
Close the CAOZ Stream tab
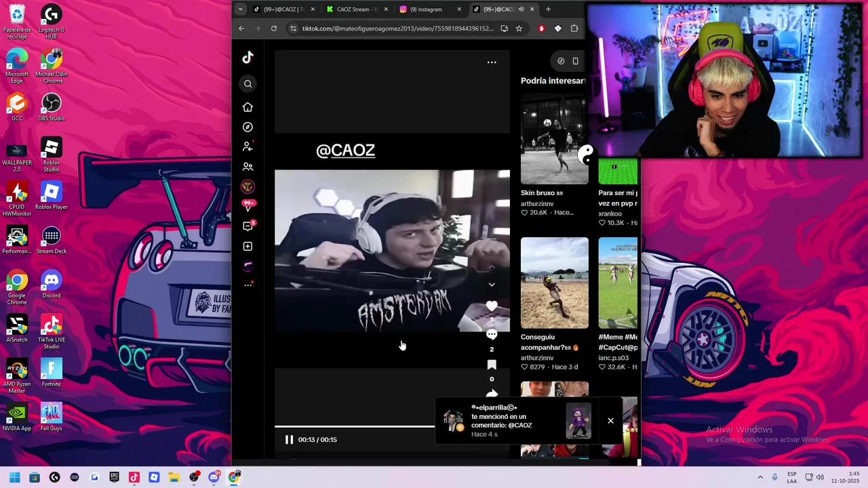(x=386, y=9)
